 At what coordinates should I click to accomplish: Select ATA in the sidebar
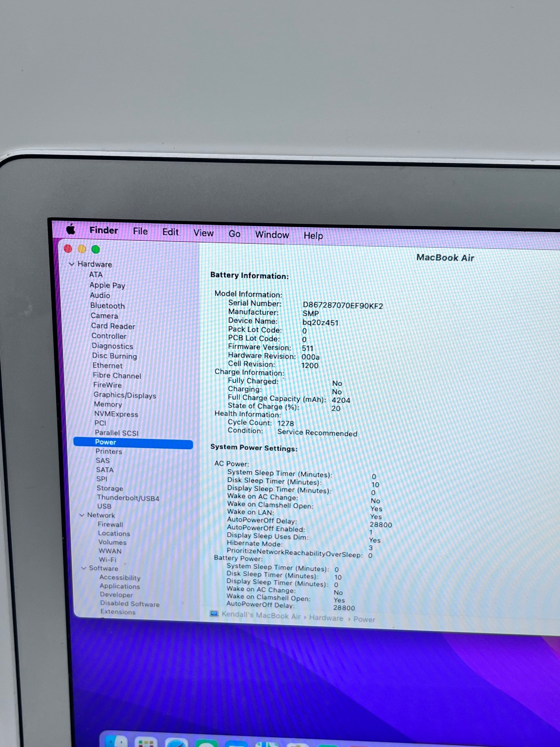coord(96,274)
